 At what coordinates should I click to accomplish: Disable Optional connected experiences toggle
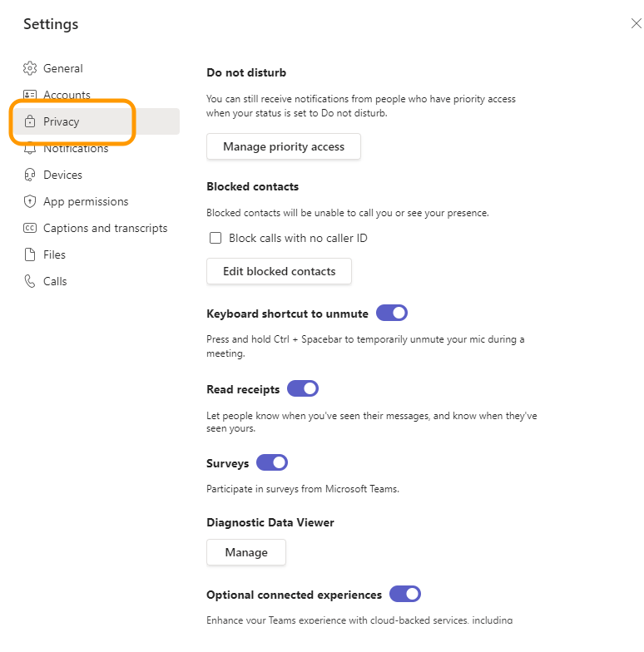[x=405, y=595]
